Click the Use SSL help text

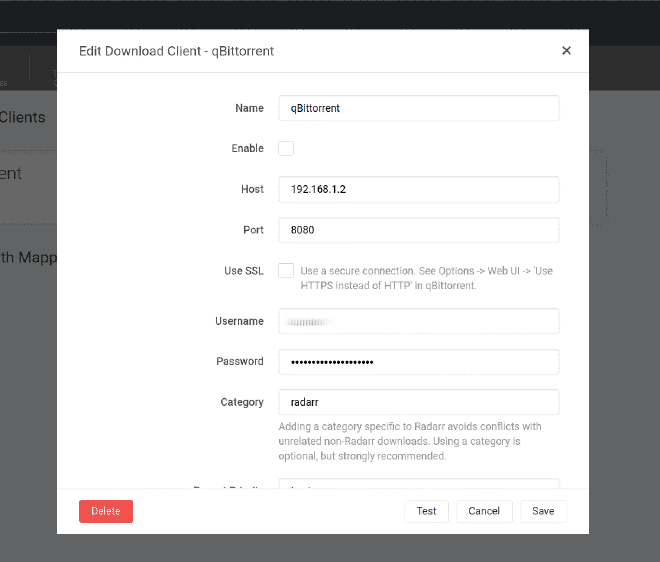click(x=426, y=278)
